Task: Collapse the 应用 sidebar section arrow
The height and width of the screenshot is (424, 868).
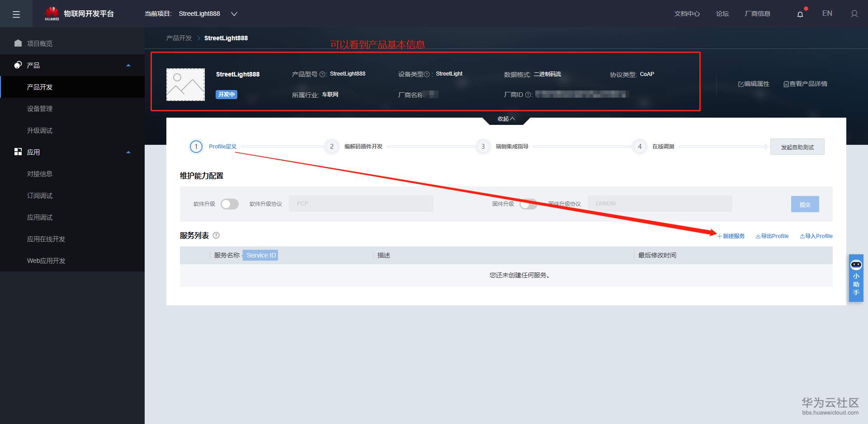Action: pos(128,152)
